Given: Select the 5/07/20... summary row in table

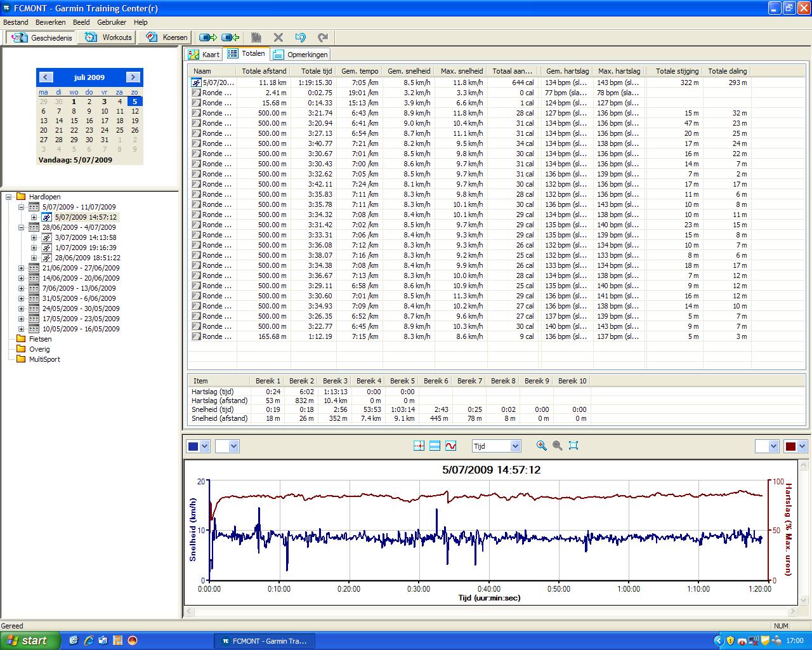Looking at the screenshot, I should point(469,83).
